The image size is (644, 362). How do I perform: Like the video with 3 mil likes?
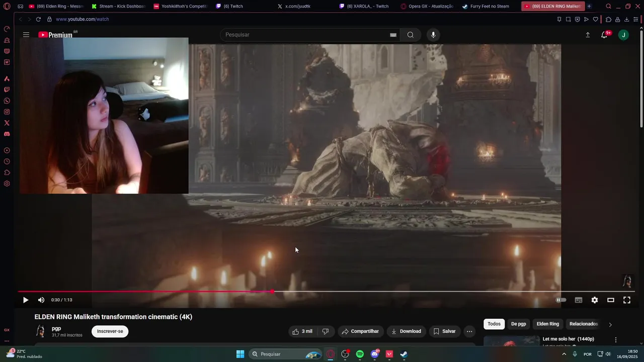point(302,331)
